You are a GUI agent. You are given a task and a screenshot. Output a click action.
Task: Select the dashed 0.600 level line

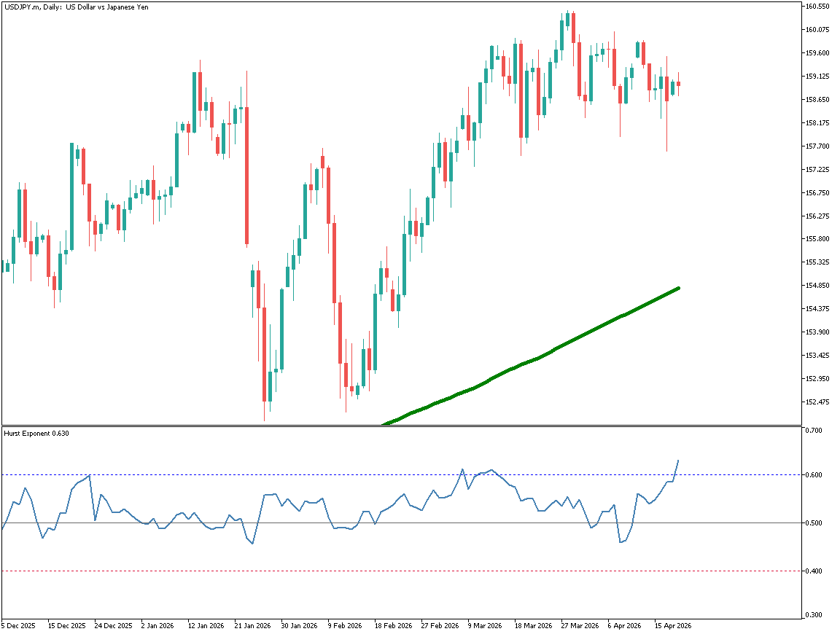(219, 475)
